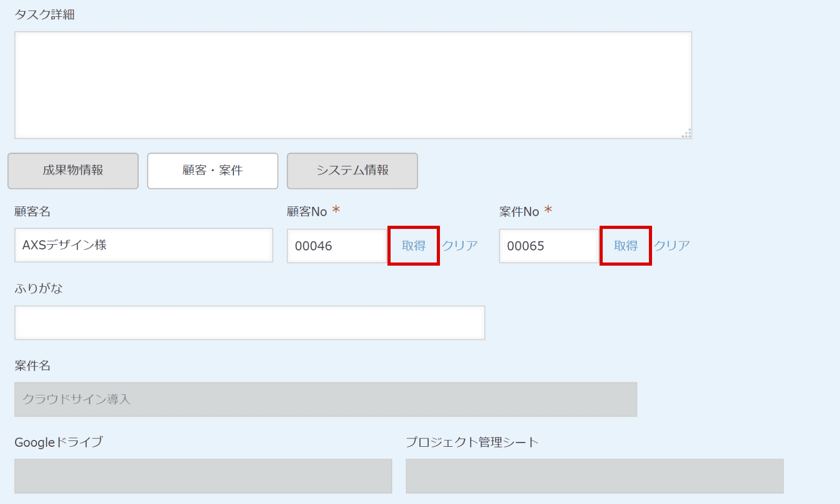Click the 案件No field showing 00065
Viewport: 840px width, 504px height.
[x=549, y=246]
